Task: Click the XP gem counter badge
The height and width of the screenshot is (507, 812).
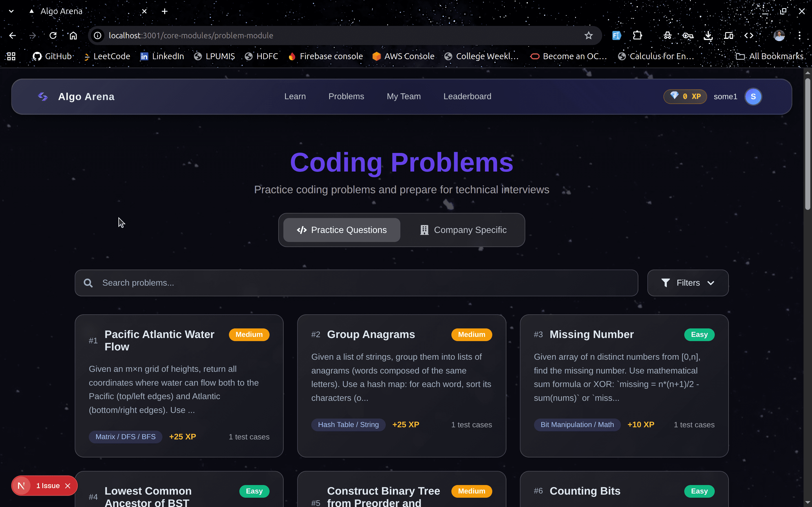Action: tap(685, 97)
